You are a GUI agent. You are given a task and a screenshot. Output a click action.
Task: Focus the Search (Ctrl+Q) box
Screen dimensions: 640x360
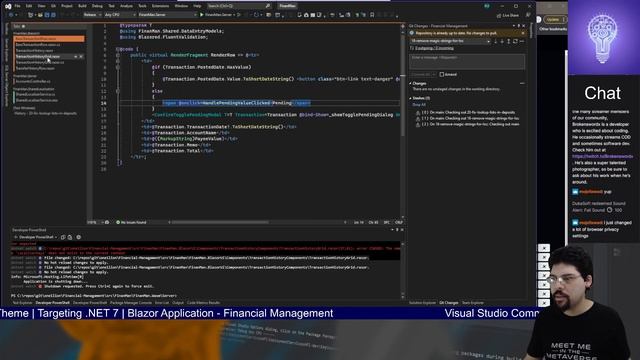click(x=239, y=6)
